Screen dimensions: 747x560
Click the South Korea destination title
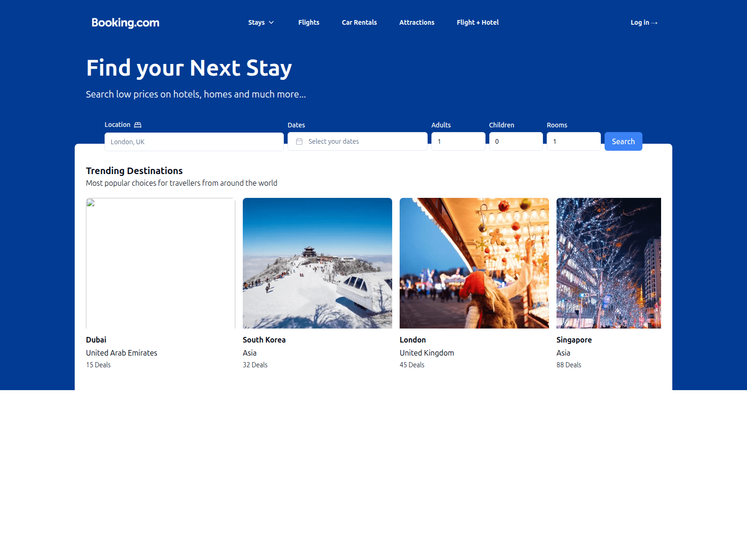264,340
